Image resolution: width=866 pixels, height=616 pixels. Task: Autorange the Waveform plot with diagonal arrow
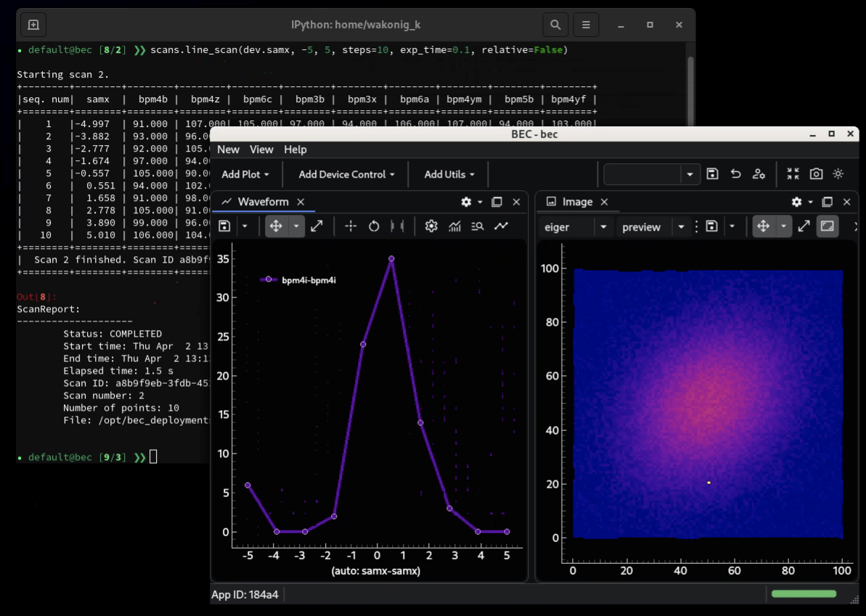click(316, 226)
